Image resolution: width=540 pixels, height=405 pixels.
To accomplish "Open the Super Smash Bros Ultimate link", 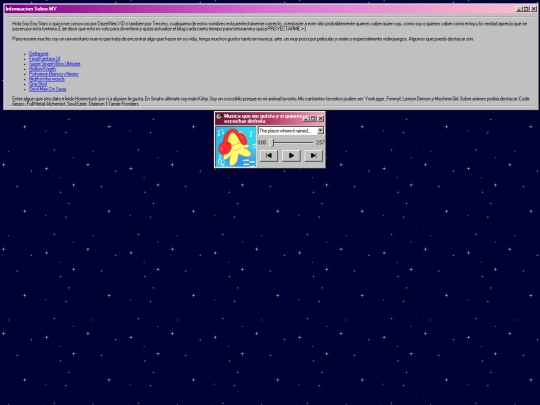I will 54,64.
